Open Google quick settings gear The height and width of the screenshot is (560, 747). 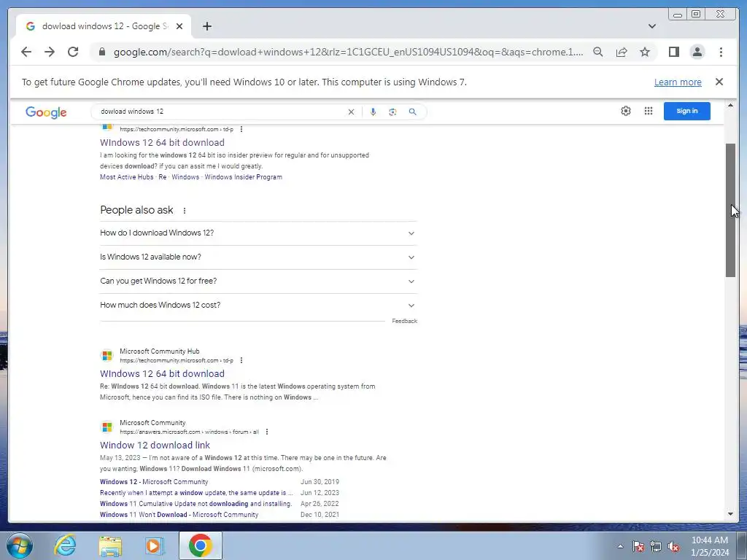[x=625, y=111]
